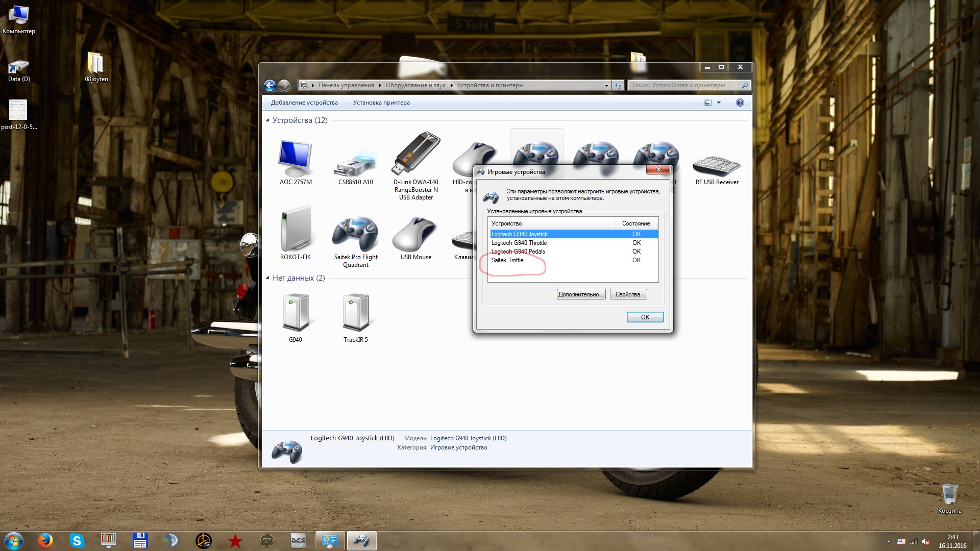Viewport: 980px width, 551px height.
Task: Select D-Link DWA-140 RangeBooster N adapter
Action: pos(416,166)
